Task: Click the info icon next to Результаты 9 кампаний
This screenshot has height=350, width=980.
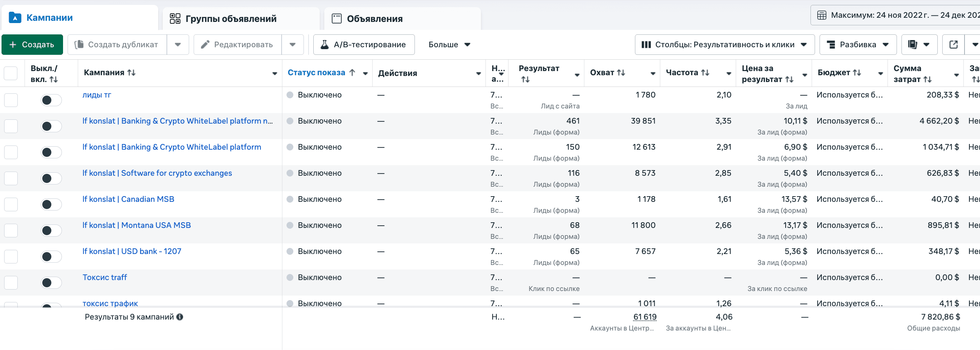Action: pos(180,317)
